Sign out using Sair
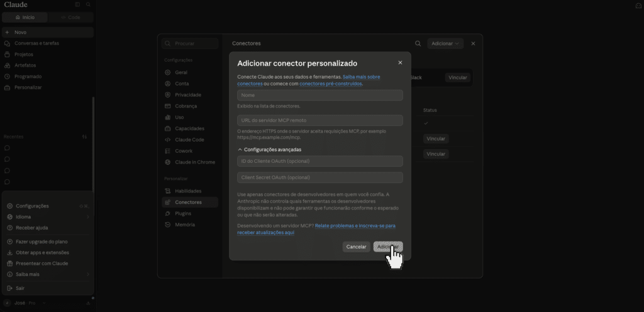The width and height of the screenshot is (644, 312). (x=48, y=288)
